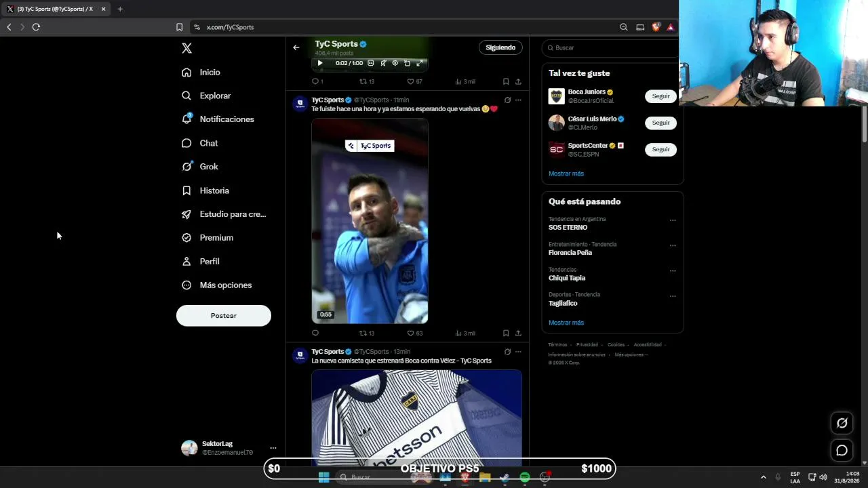Share the Messi video post
Screen dimensions: 868x488
[518, 333]
